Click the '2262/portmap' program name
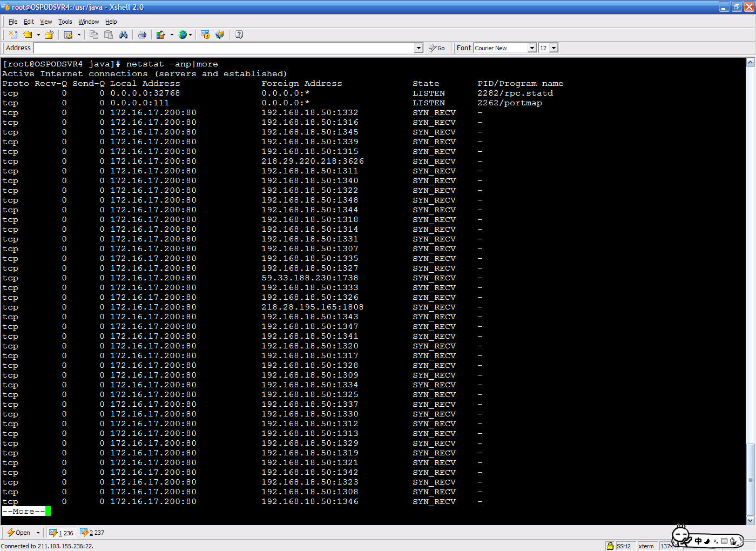The image size is (756, 551). tap(510, 103)
